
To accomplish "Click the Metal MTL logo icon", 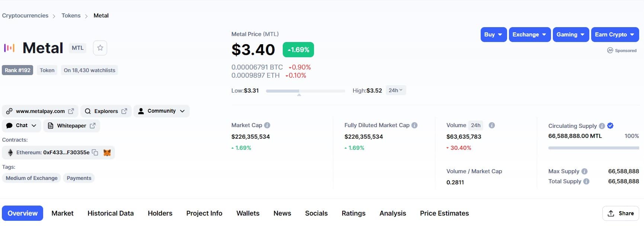I will [9, 48].
